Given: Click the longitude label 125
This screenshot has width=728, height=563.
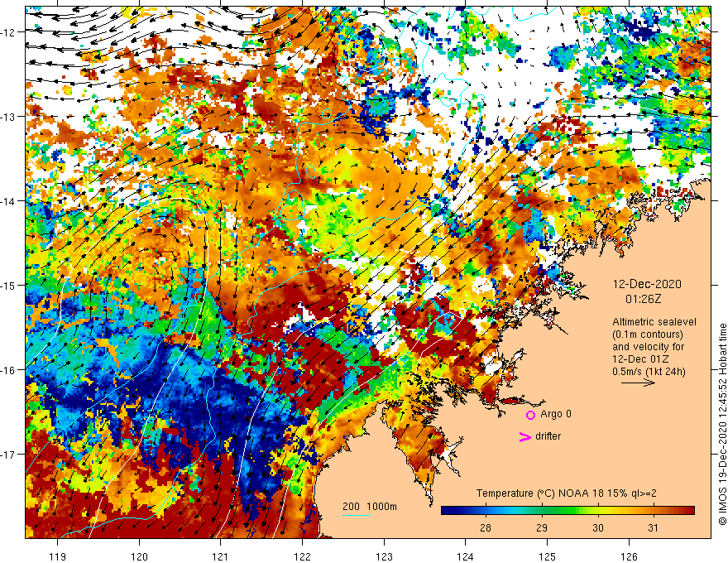Looking at the screenshot, I should (x=548, y=556).
